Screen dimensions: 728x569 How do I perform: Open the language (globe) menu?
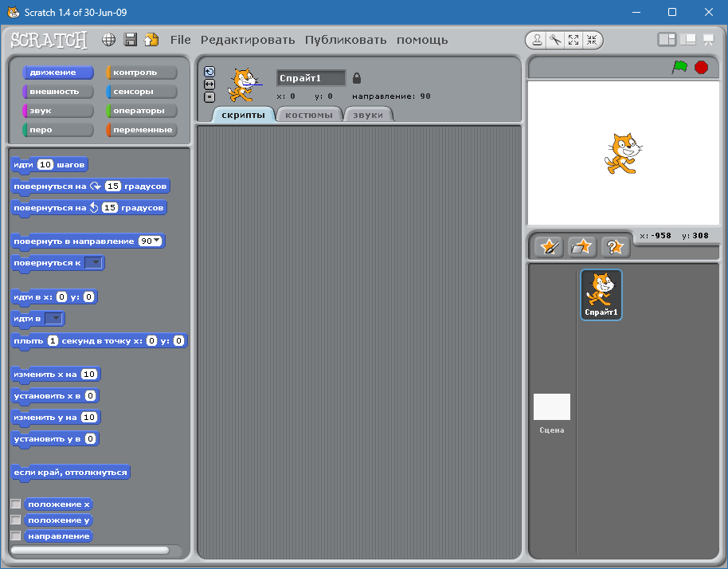(108, 39)
